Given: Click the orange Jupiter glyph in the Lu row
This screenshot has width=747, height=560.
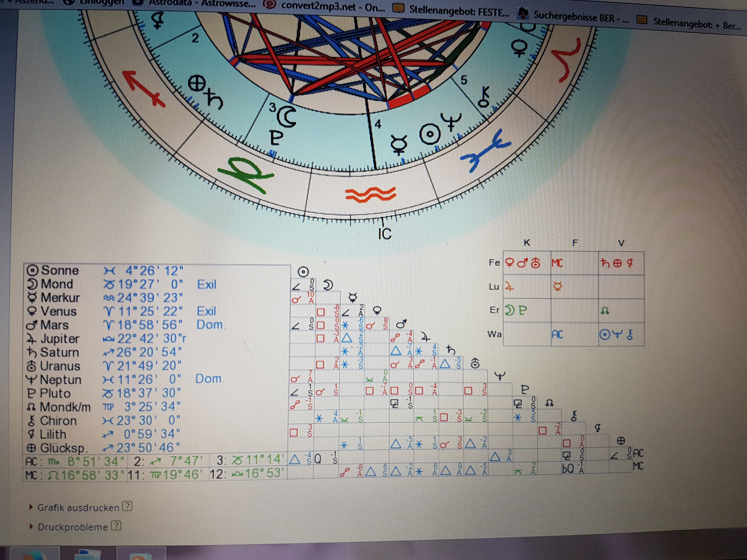Looking at the screenshot, I should tap(509, 287).
